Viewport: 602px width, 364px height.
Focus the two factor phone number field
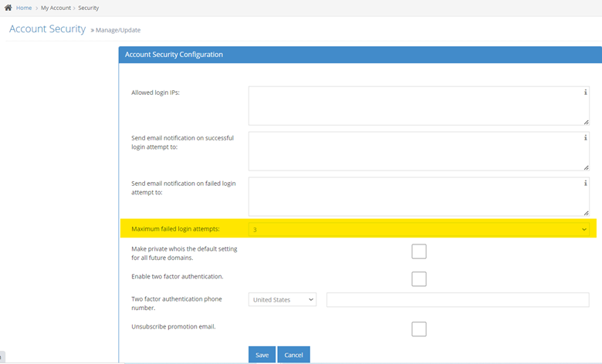click(458, 299)
